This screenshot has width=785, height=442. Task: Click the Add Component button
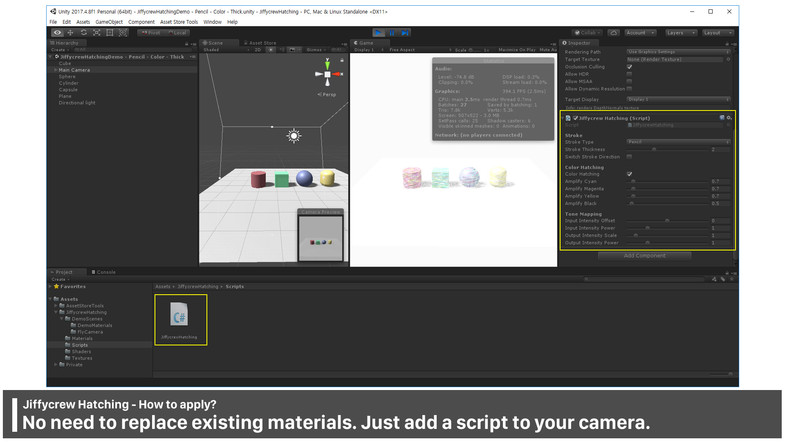(x=645, y=256)
